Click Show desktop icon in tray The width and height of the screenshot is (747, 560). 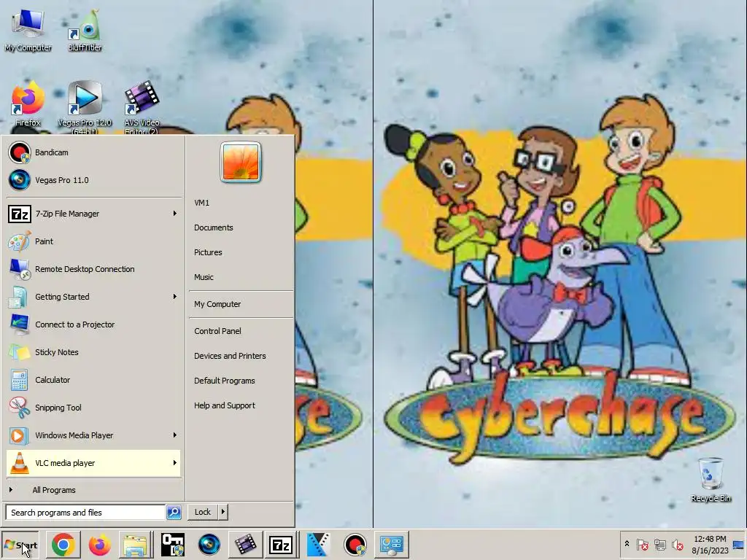tap(739, 544)
